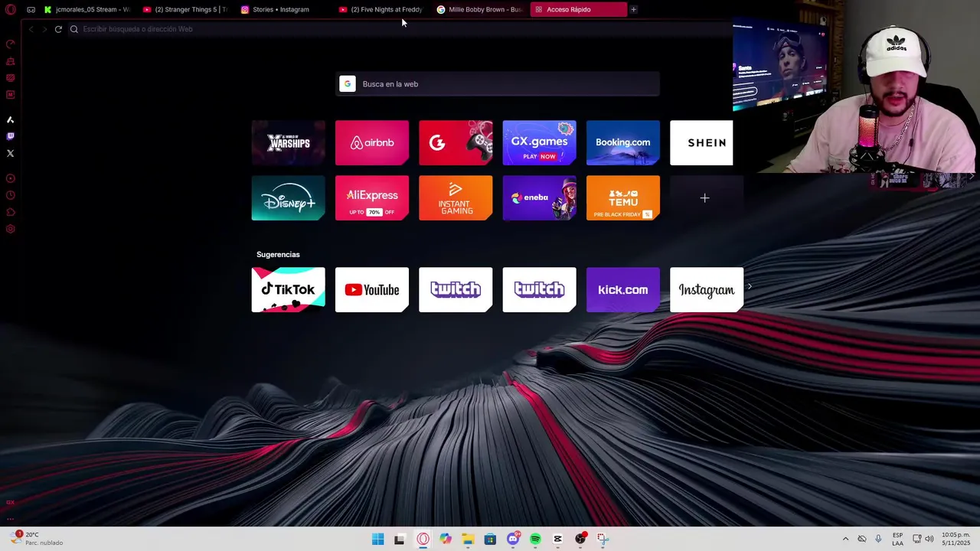Screen dimensions: 980x551
Task: Open X (Twitter) panel in sidebar
Action: (x=11, y=153)
